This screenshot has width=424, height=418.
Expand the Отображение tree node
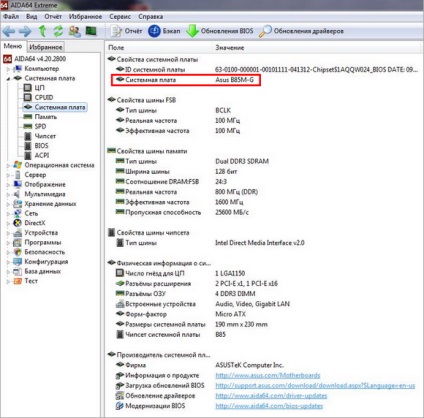click(x=8, y=185)
